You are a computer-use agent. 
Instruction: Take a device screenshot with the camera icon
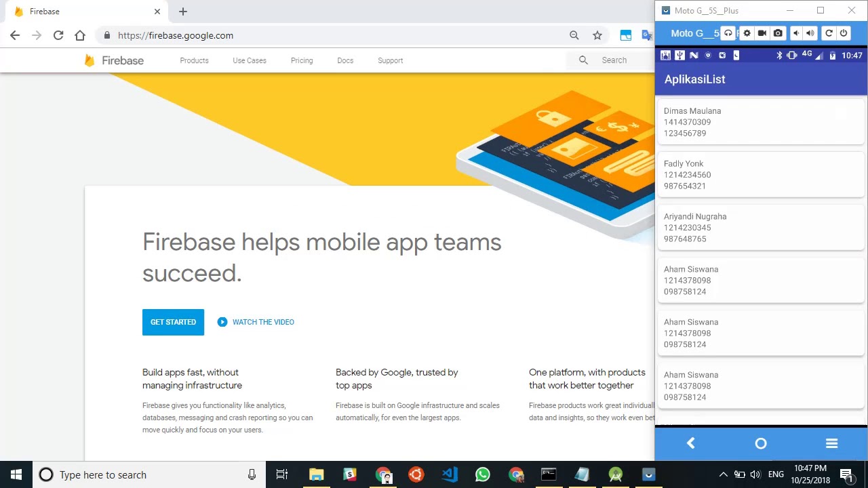tap(778, 33)
